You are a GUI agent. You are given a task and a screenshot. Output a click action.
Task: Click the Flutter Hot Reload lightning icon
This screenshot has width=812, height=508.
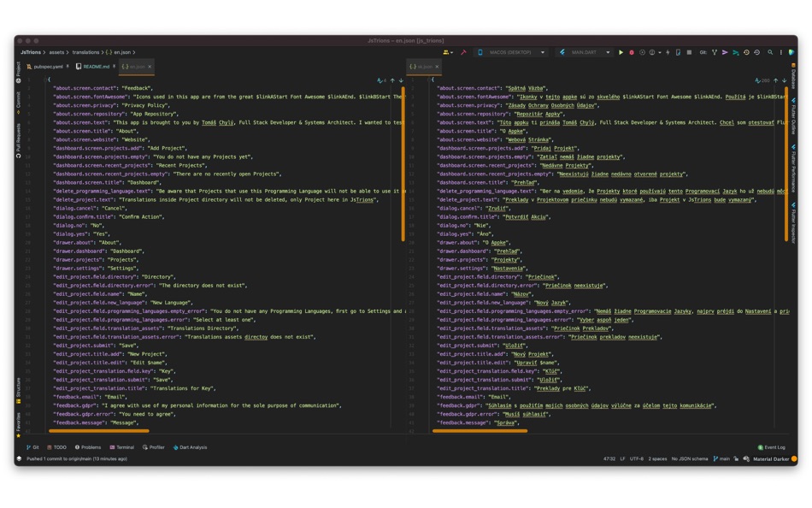coord(668,52)
